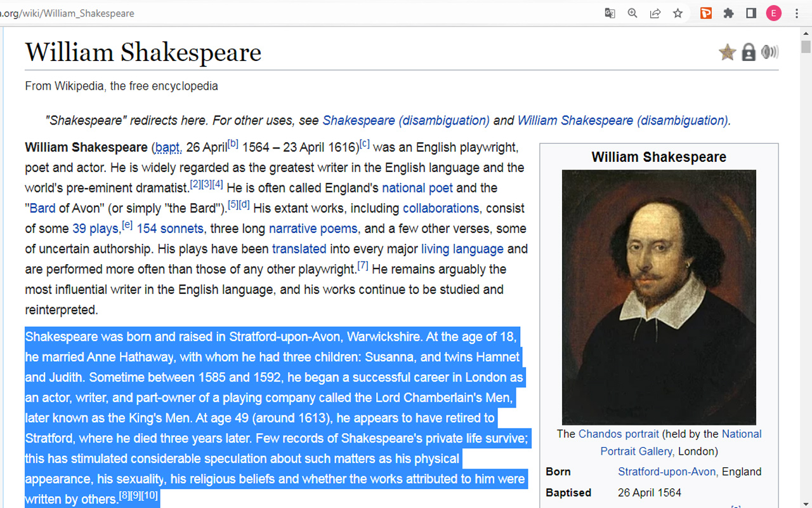Open the Extensions puzzle-piece icon
The width and height of the screenshot is (812, 508).
click(728, 13)
